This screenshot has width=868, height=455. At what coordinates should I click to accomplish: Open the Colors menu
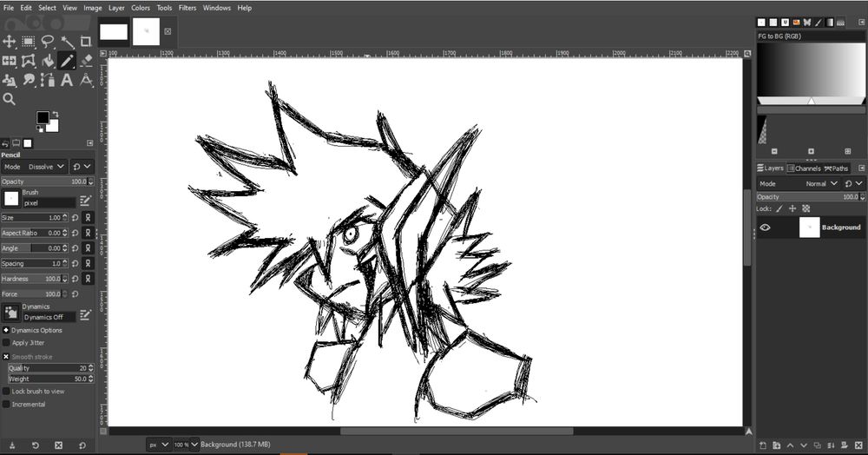[141, 8]
